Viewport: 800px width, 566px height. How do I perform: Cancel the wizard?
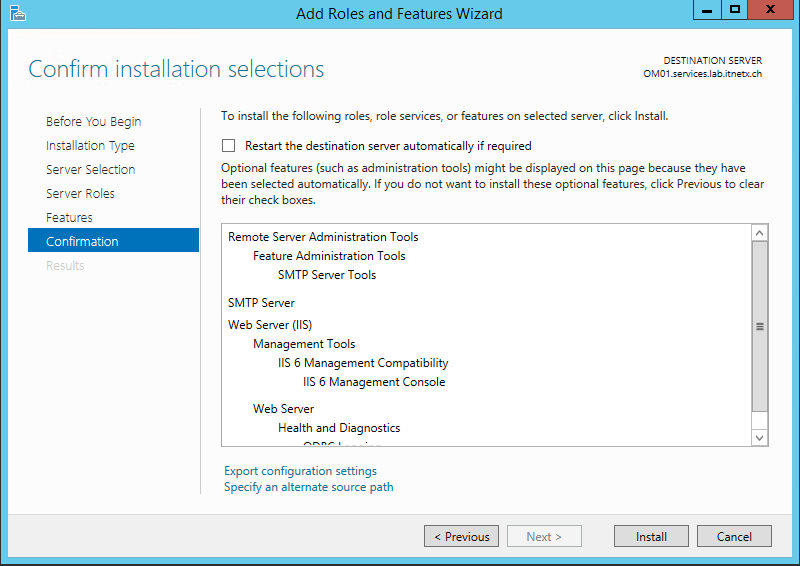[x=734, y=536]
